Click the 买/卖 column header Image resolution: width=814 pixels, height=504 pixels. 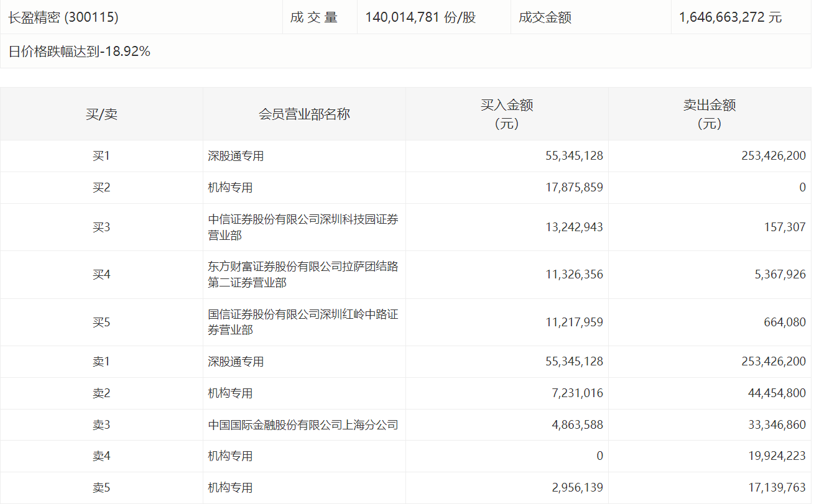pos(101,114)
